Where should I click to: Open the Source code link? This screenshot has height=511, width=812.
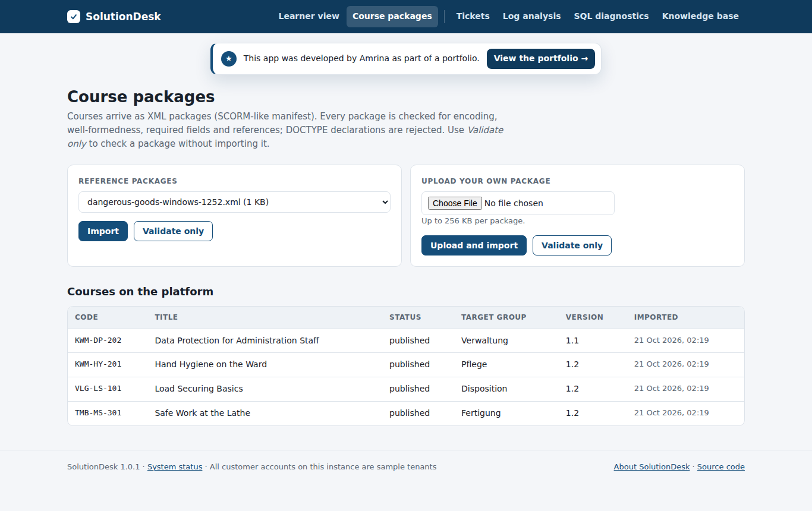click(721, 467)
